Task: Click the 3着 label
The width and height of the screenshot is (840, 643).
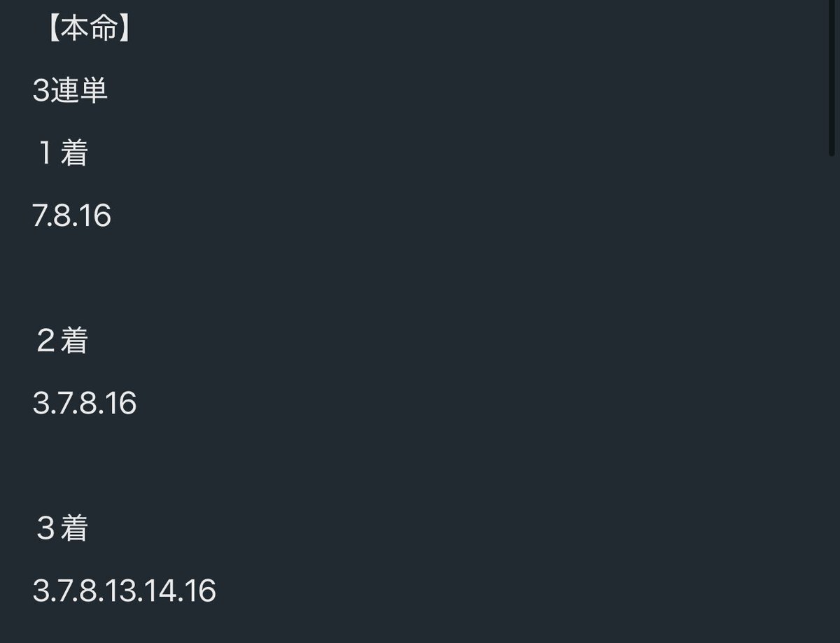Action: 62,528
